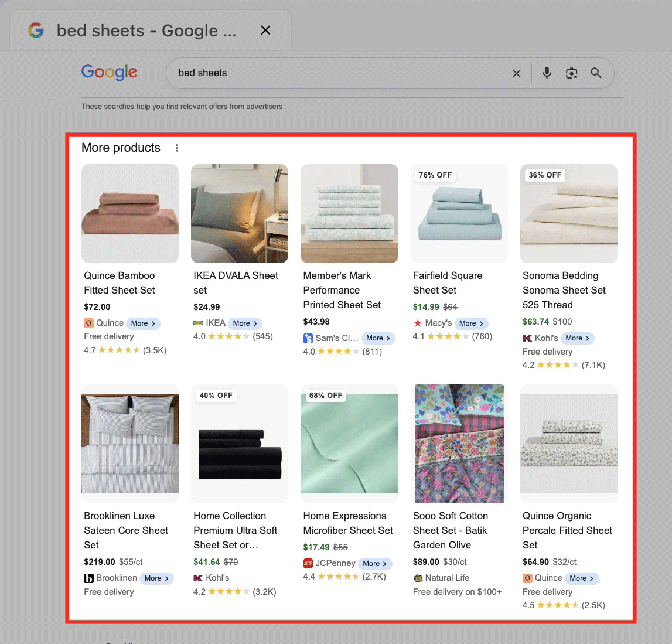Click the $63.74 sale price

pos(535,322)
